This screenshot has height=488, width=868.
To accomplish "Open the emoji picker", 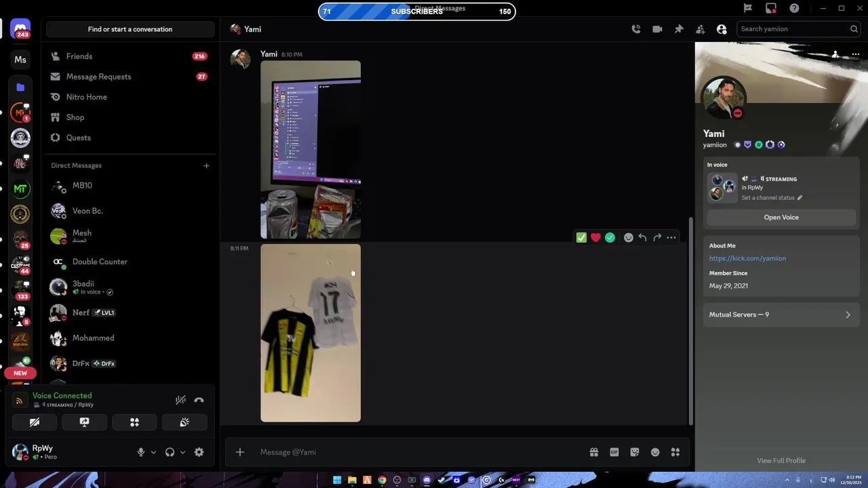I will 655,452.
